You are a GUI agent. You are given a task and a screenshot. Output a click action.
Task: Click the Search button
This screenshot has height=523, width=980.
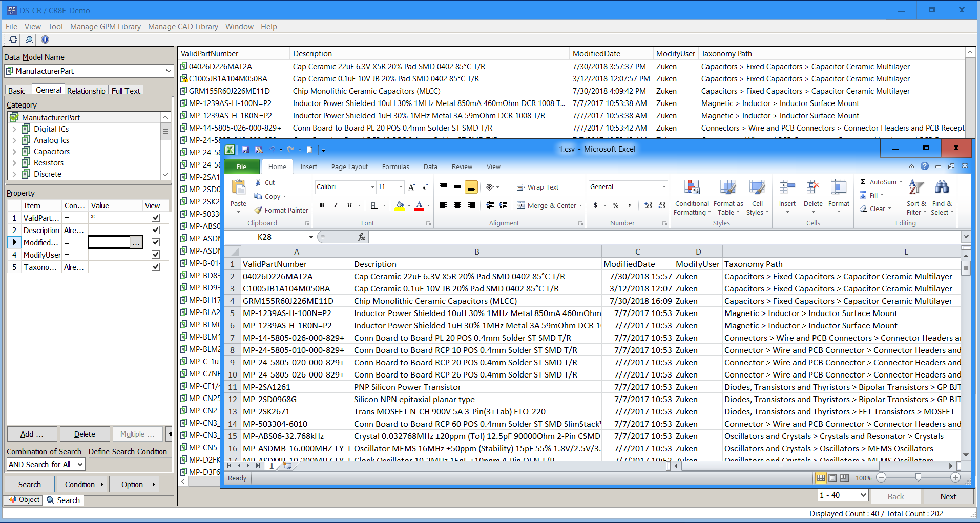click(x=29, y=484)
